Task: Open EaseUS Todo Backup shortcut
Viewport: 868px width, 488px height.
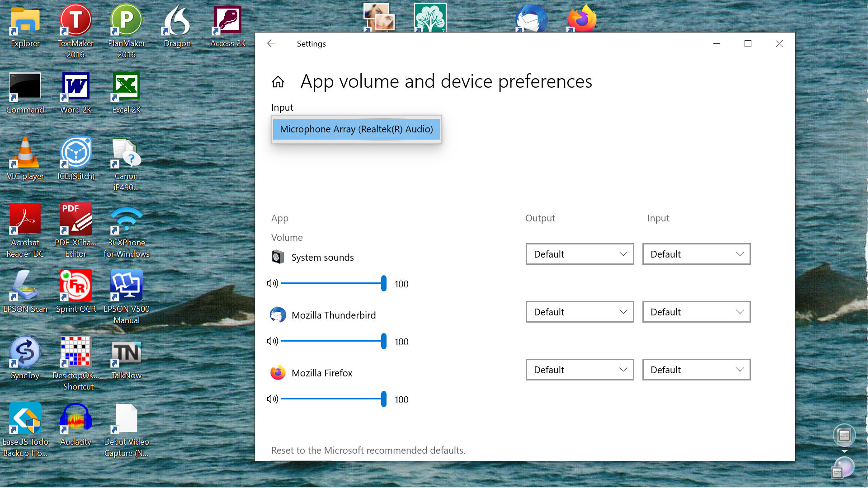Action: click(x=25, y=430)
